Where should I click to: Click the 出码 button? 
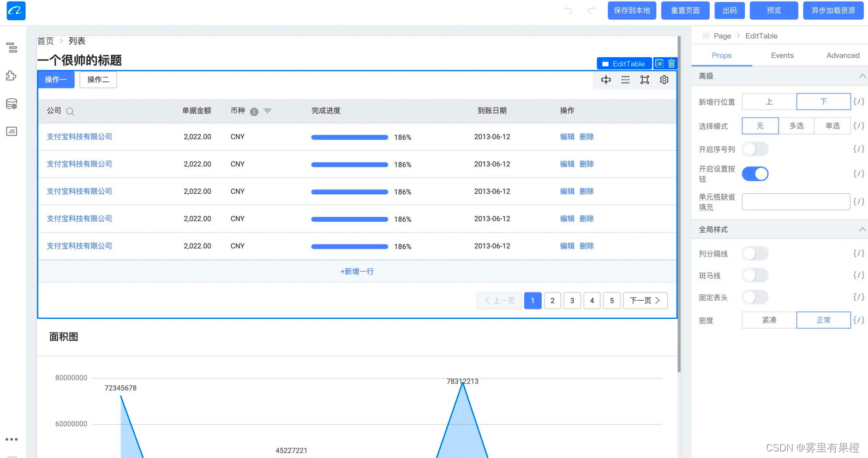point(729,10)
